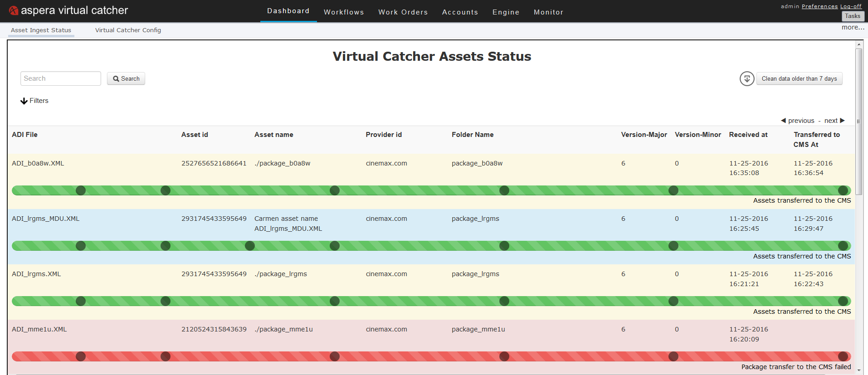Click the next page arrow icon

point(843,121)
